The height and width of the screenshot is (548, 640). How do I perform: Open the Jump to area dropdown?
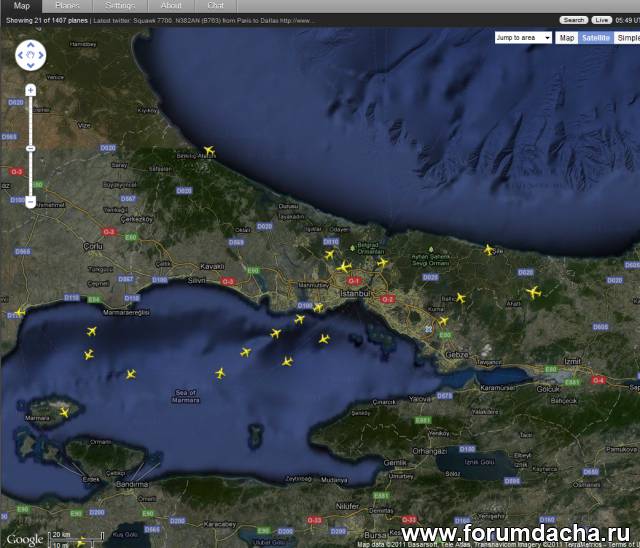coord(523,38)
